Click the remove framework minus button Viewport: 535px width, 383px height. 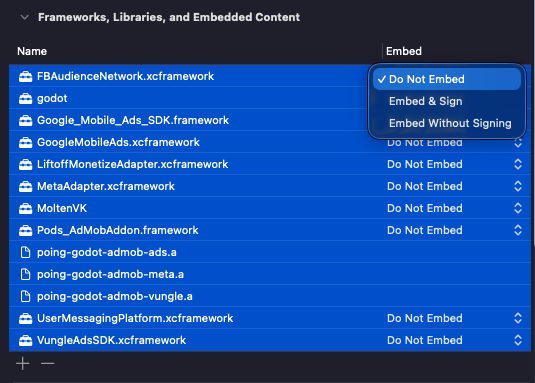click(47, 364)
